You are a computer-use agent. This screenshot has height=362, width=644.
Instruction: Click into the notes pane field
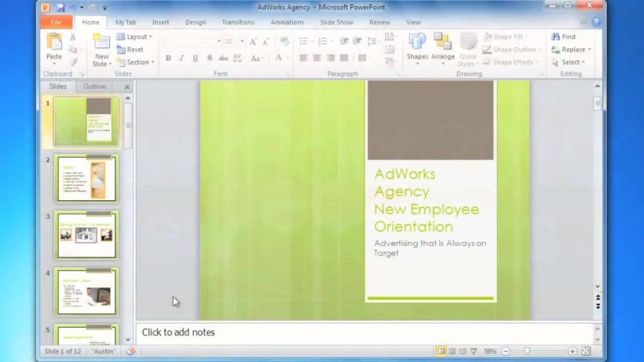point(364,333)
